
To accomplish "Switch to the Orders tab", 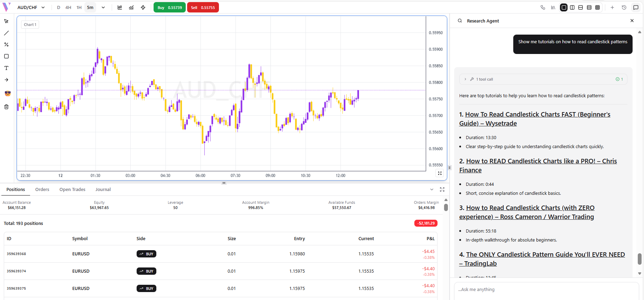I will (42, 190).
